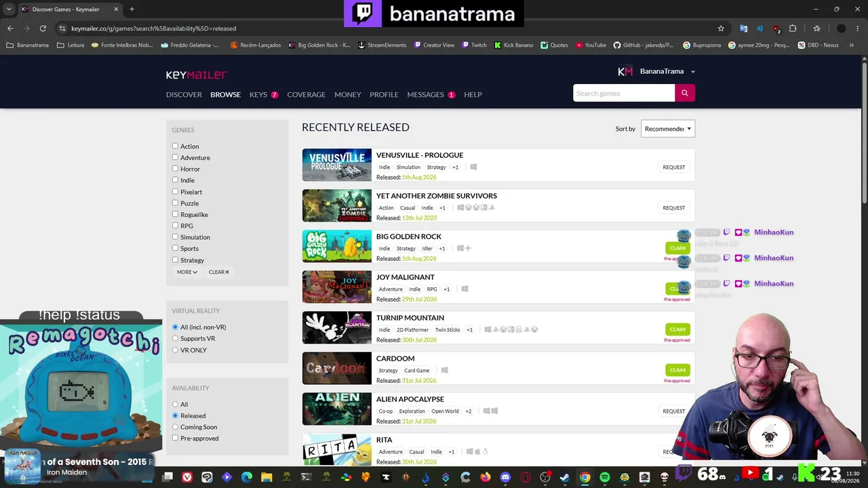Check the Roguelike genre checkbox
868x488 pixels.
[x=175, y=214]
